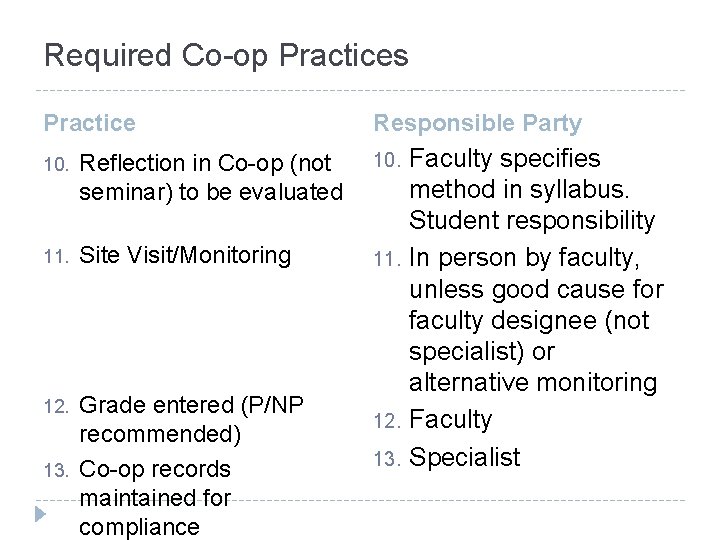
Task: Click number "13." in the Practice column
Action: (x=56, y=470)
